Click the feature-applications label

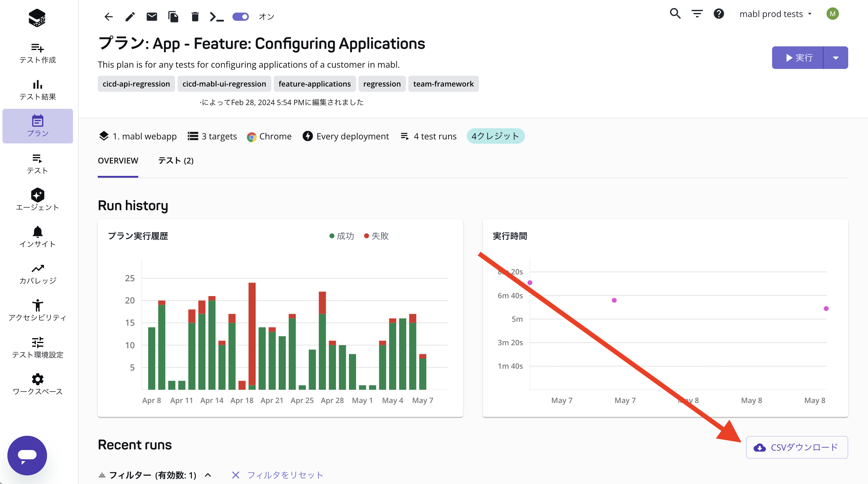click(x=314, y=84)
